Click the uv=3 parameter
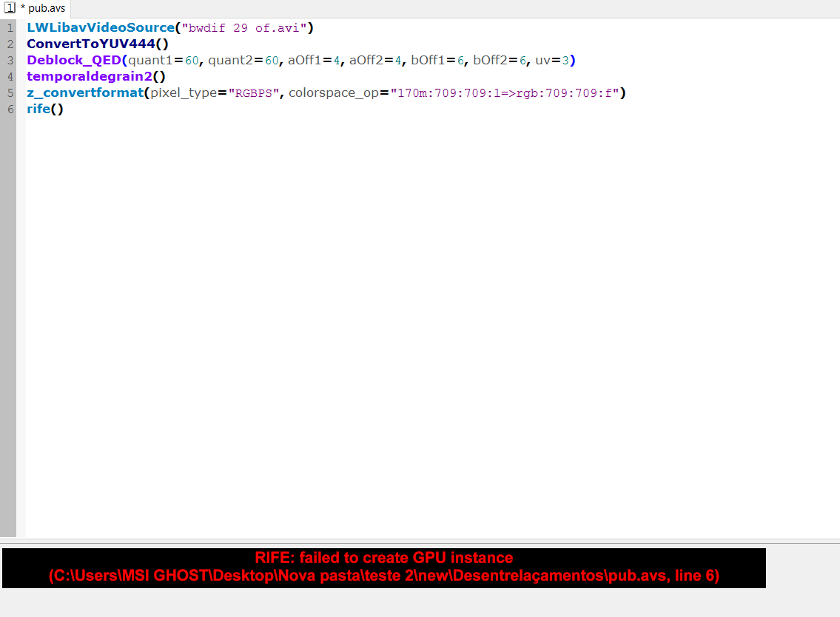 pos(552,61)
